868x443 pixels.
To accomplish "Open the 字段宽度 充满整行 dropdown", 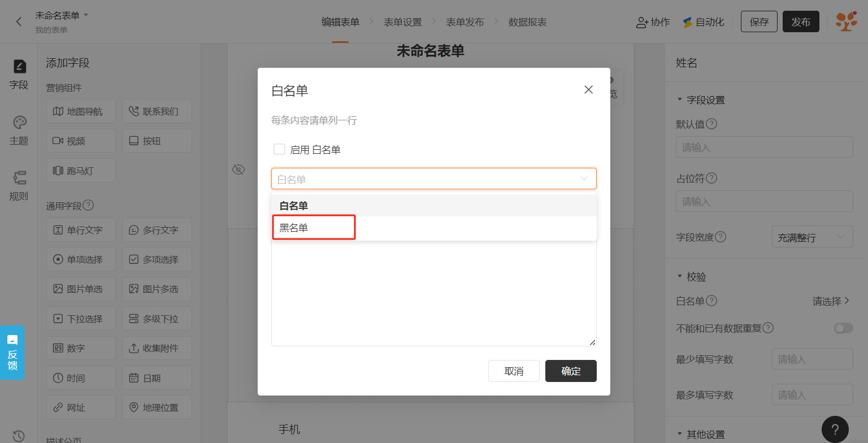I will (x=812, y=237).
